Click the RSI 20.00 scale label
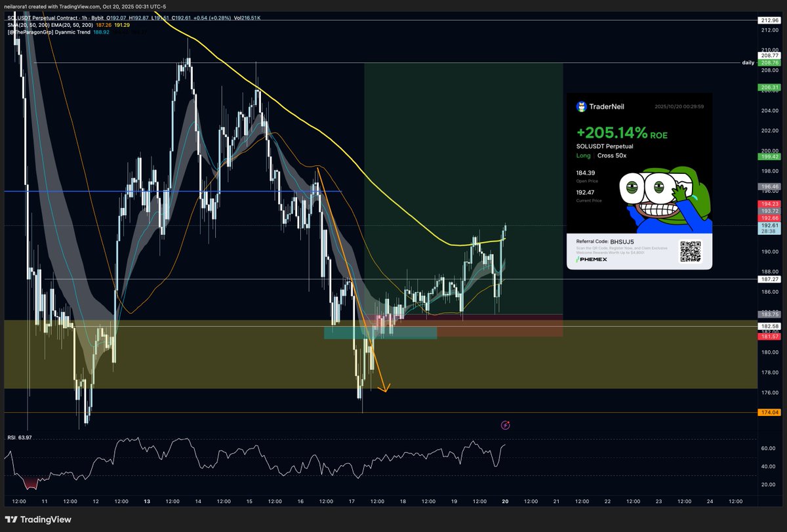Image resolution: width=787 pixels, height=532 pixels. (769, 484)
